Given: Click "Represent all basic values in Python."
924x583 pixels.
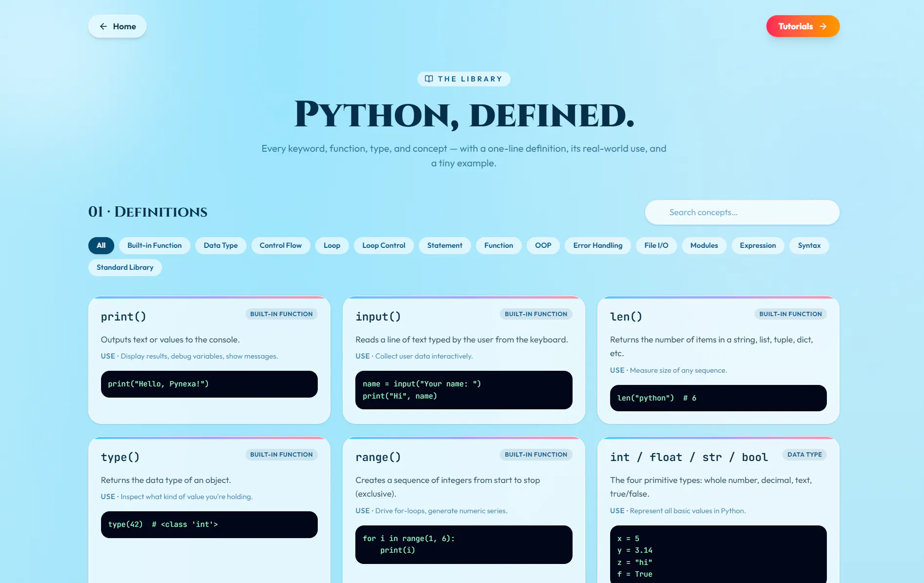Looking at the screenshot, I should coord(688,511).
